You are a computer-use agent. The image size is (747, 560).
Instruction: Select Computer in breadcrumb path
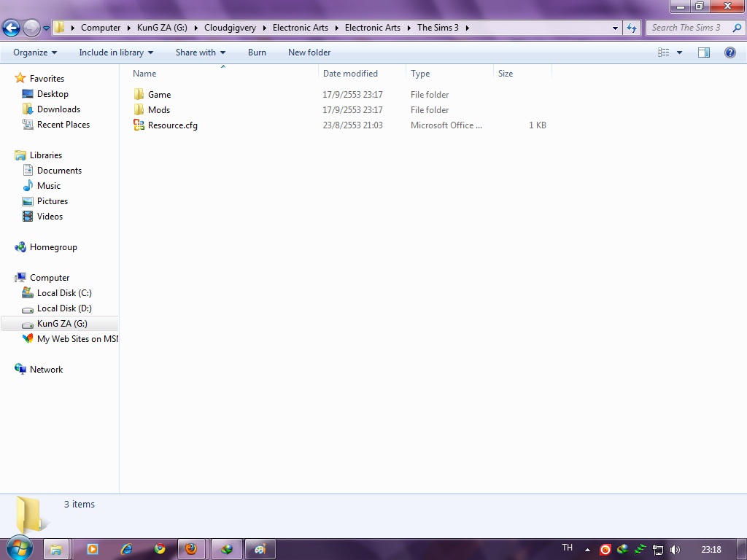coord(101,28)
